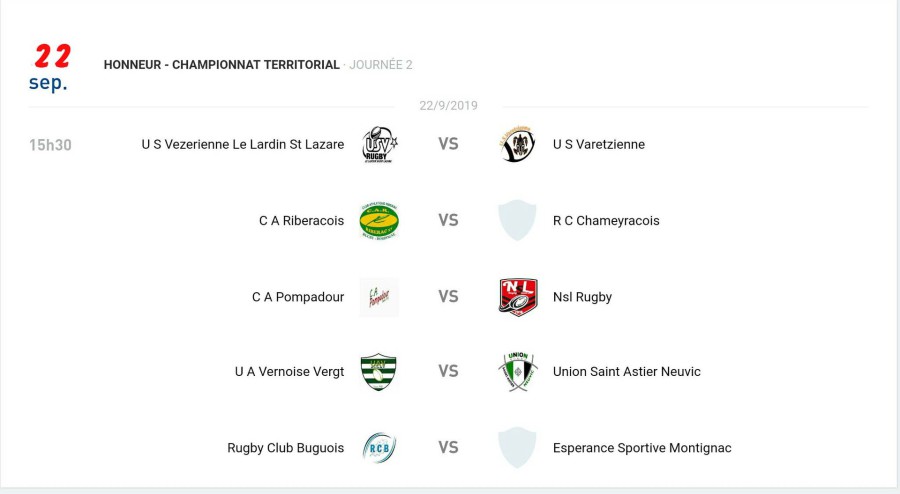Click the Honneur - Championnat Territorial heading
Viewport: 900px width, 494px height.
222,65
